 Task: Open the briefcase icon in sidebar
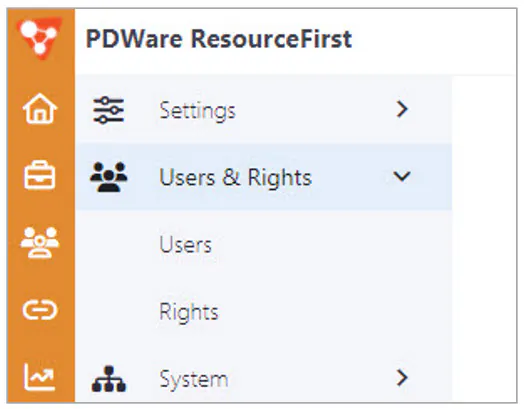pos(40,175)
